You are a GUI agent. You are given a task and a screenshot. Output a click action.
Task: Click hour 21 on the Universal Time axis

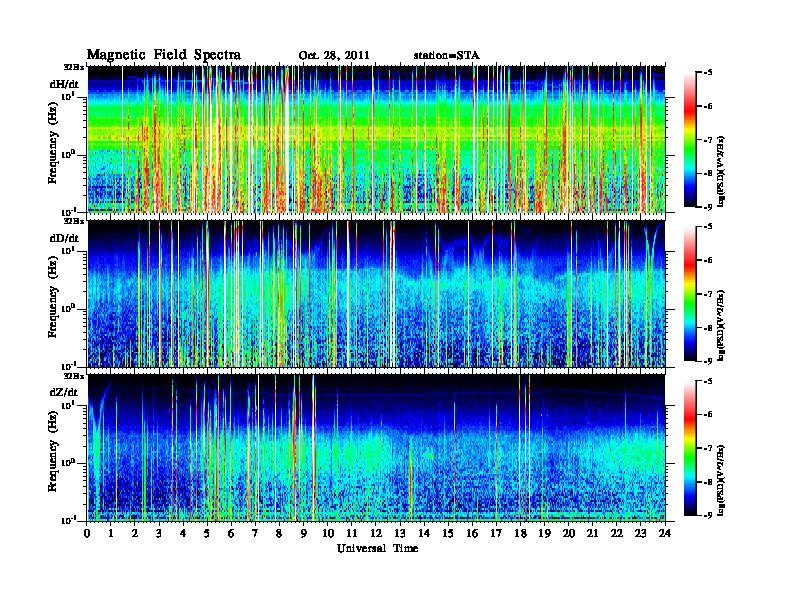[592, 533]
